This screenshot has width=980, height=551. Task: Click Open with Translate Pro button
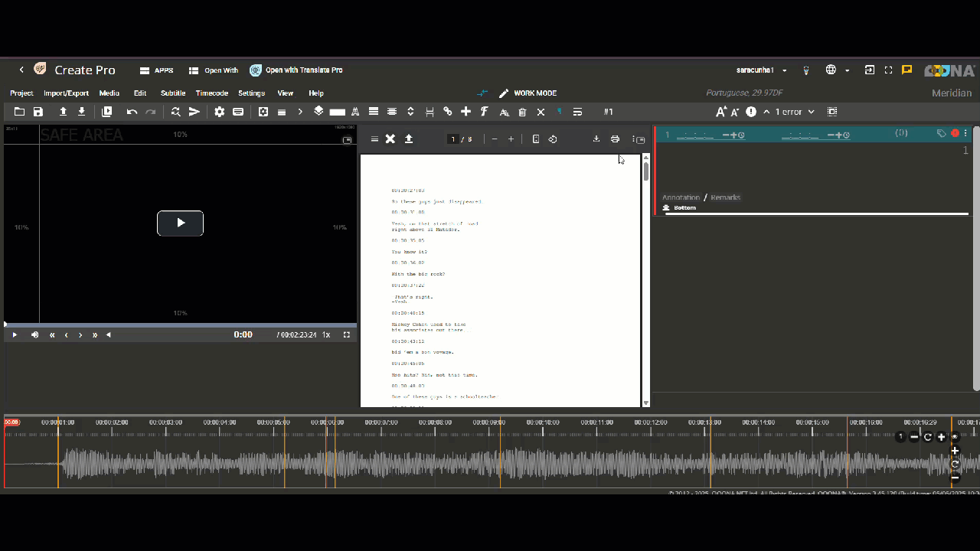pos(296,70)
